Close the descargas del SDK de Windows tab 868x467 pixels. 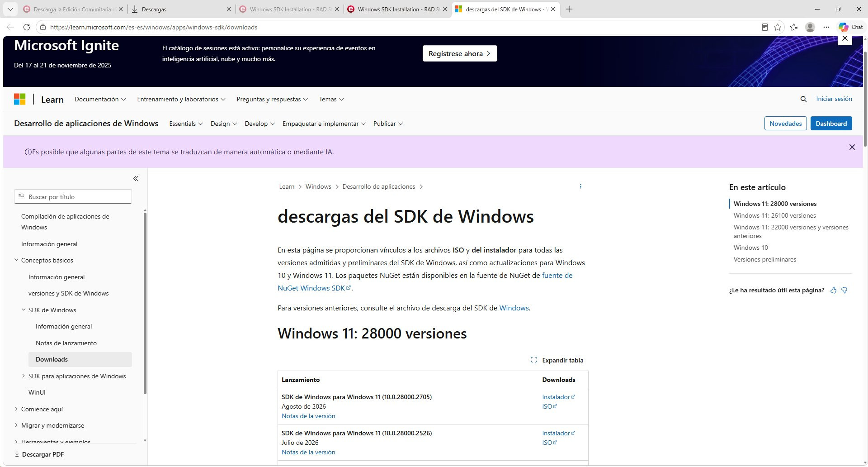point(552,9)
